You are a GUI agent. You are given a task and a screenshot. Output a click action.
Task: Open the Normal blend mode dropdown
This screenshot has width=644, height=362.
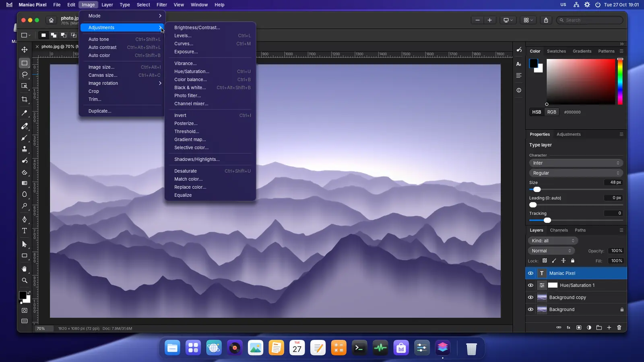[x=551, y=251]
